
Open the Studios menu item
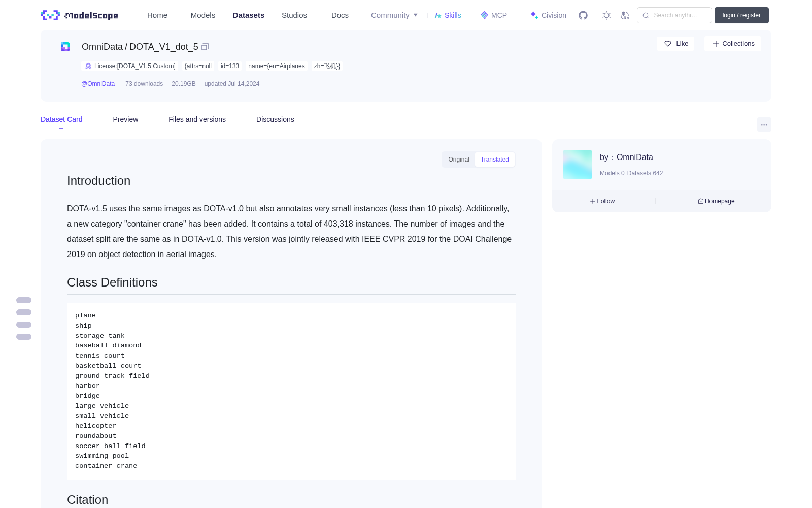294,15
